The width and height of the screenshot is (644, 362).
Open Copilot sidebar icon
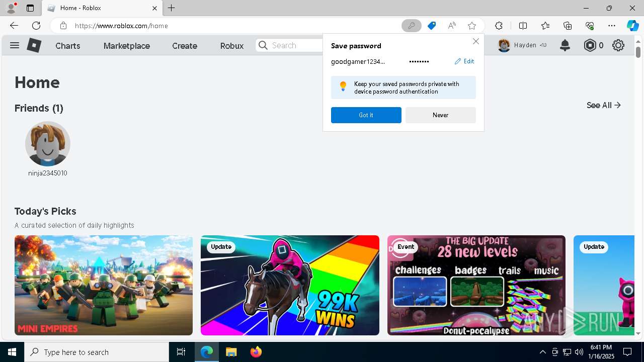(x=632, y=26)
